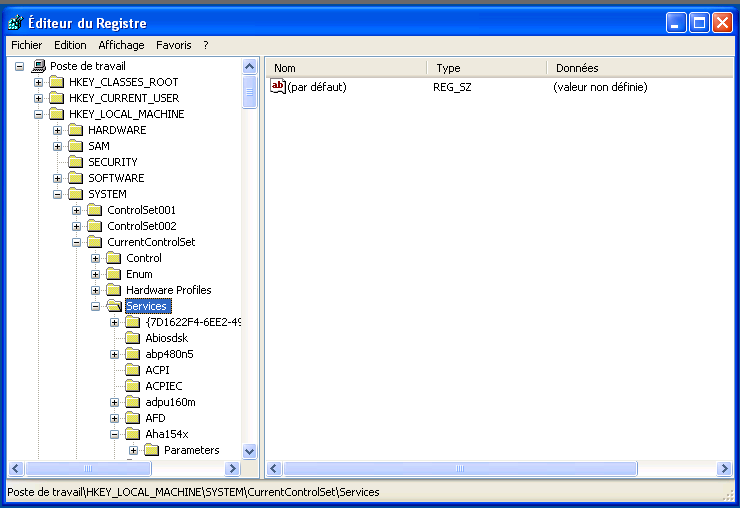This screenshot has width=740, height=508.
Task: Click the ControlSet001 folder icon
Action: tap(95, 210)
